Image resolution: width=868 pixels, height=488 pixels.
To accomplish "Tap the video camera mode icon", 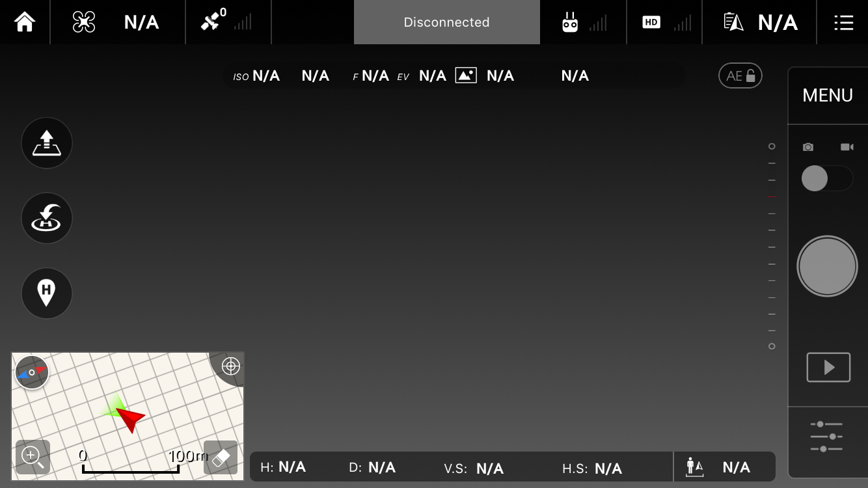I will tap(847, 147).
